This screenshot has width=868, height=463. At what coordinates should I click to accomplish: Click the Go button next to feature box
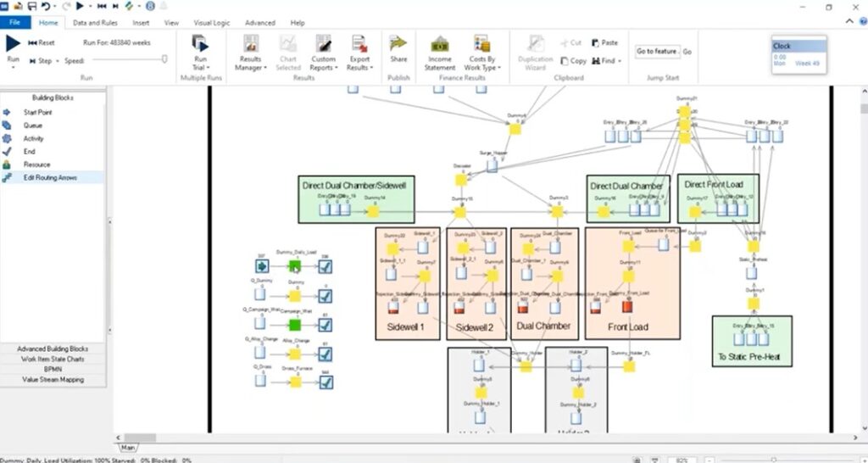pyautogui.click(x=687, y=52)
